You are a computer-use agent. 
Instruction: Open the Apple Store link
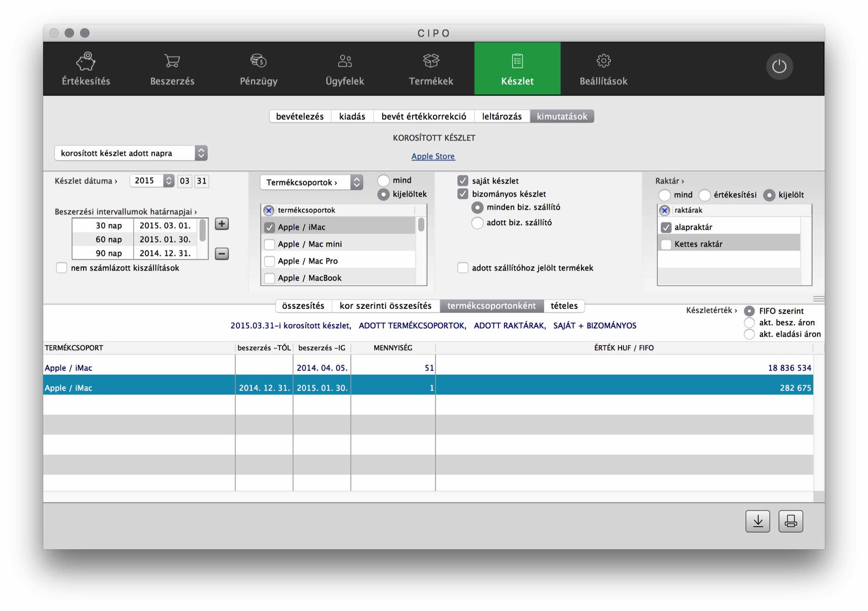click(433, 156)
